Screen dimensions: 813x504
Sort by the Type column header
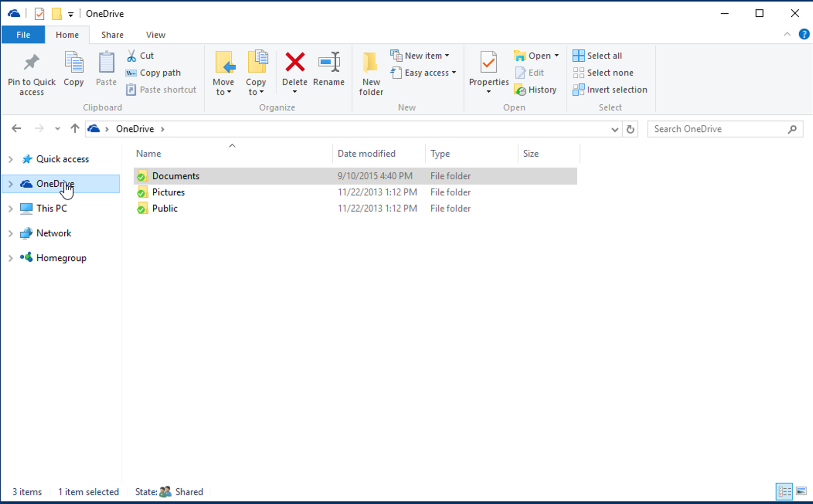tap(471, 154)
